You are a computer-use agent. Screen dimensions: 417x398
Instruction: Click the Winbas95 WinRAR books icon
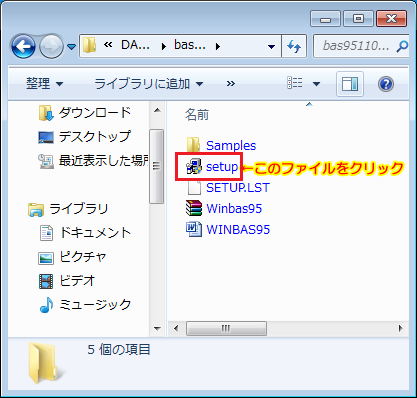click(x=194, y=208)
